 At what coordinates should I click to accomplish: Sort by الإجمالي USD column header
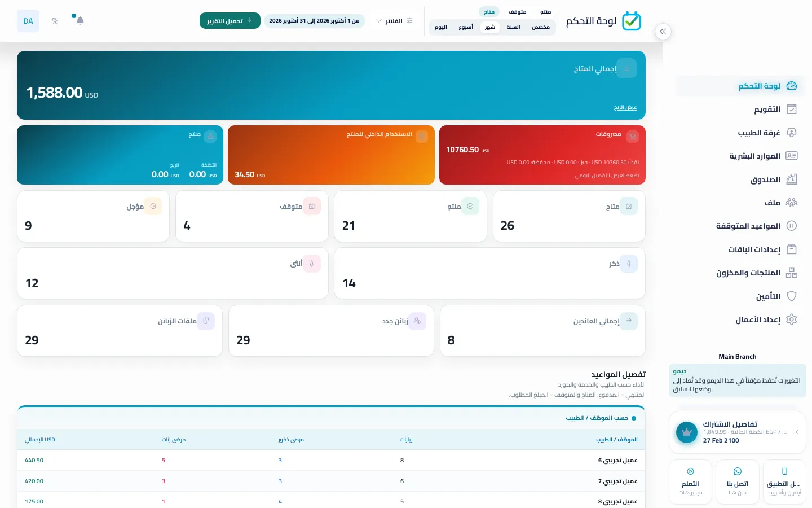(40, 440)
